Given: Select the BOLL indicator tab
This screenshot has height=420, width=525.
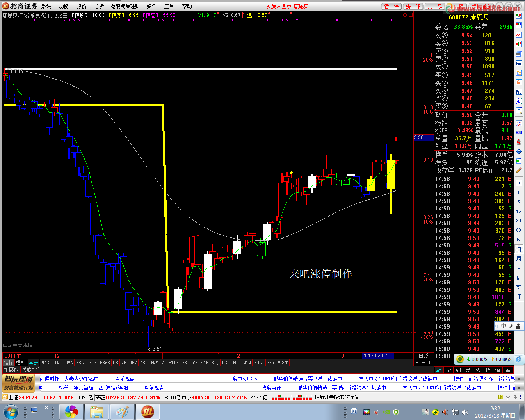Looking at the screenshot, I should click(259, 363).
